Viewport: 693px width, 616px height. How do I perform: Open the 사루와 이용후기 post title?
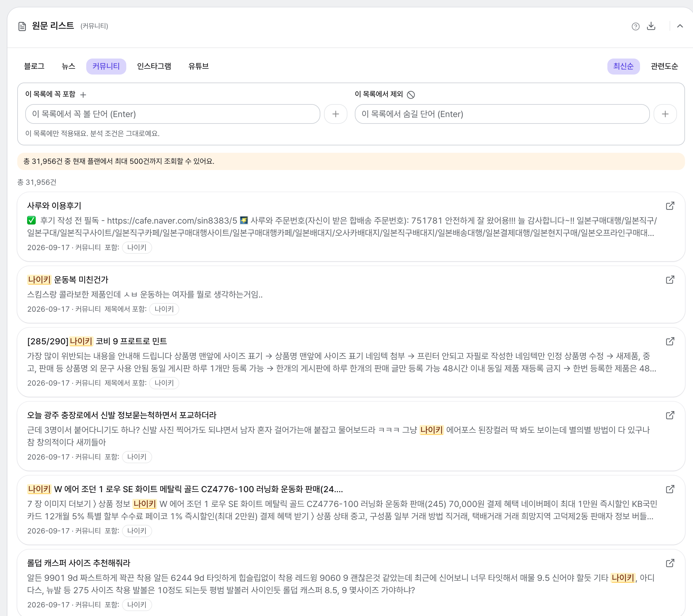click(x=54, y=206)
